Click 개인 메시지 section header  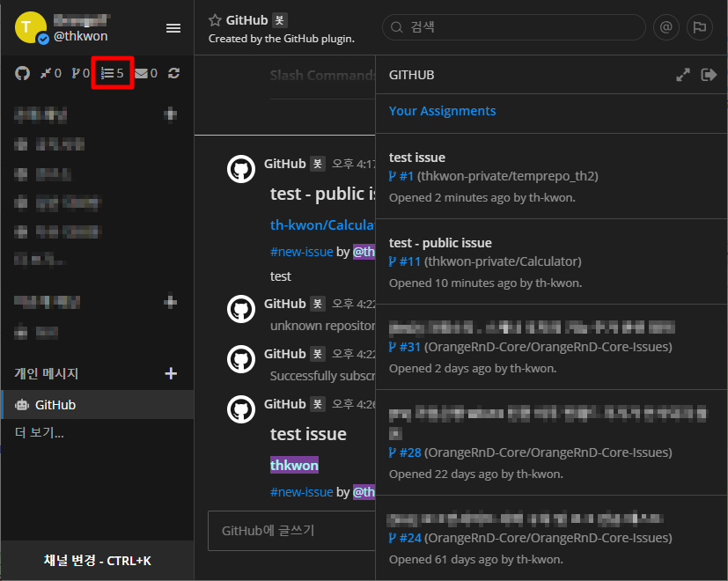tap(47, 373)
